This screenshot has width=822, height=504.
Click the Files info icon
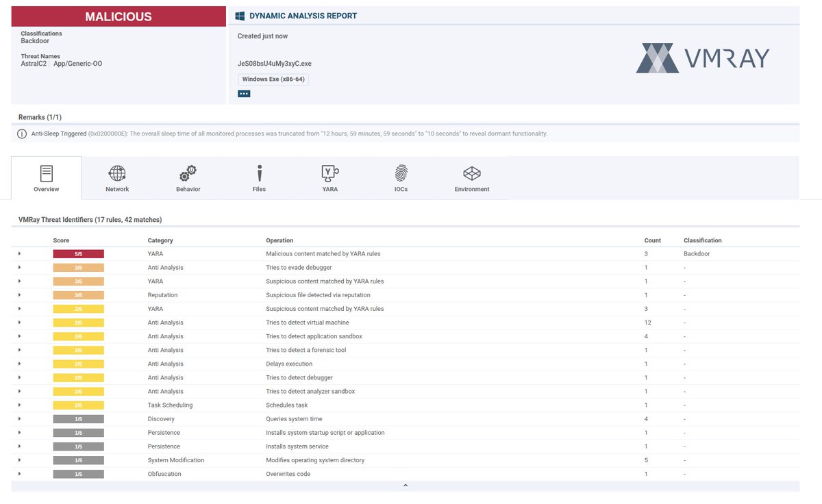click(260, 173)
